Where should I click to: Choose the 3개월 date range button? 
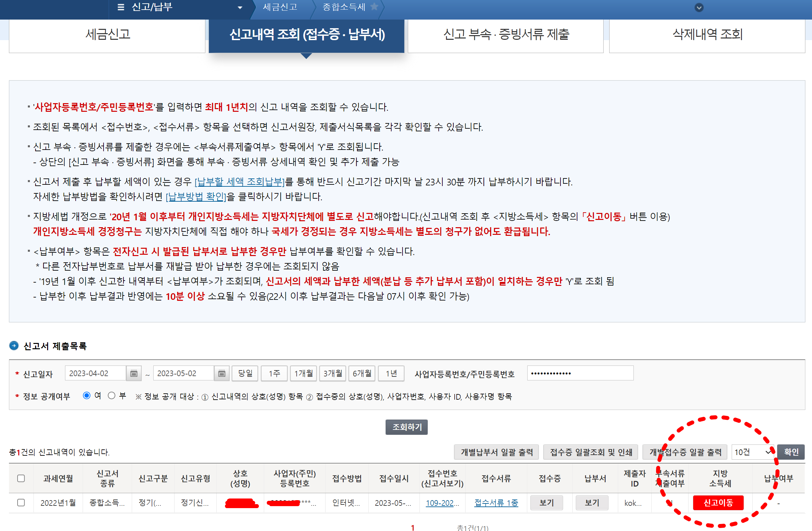(332, 373)
